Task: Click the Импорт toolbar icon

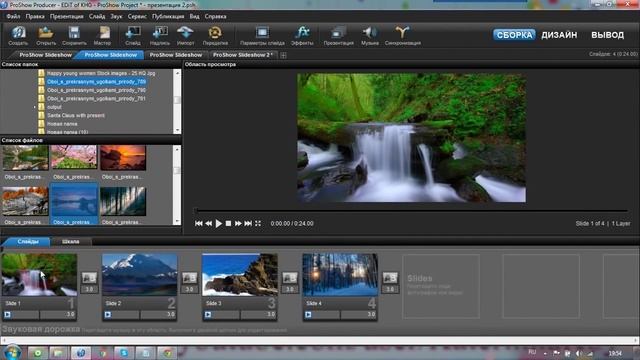Action: click(x=185, y=35)
